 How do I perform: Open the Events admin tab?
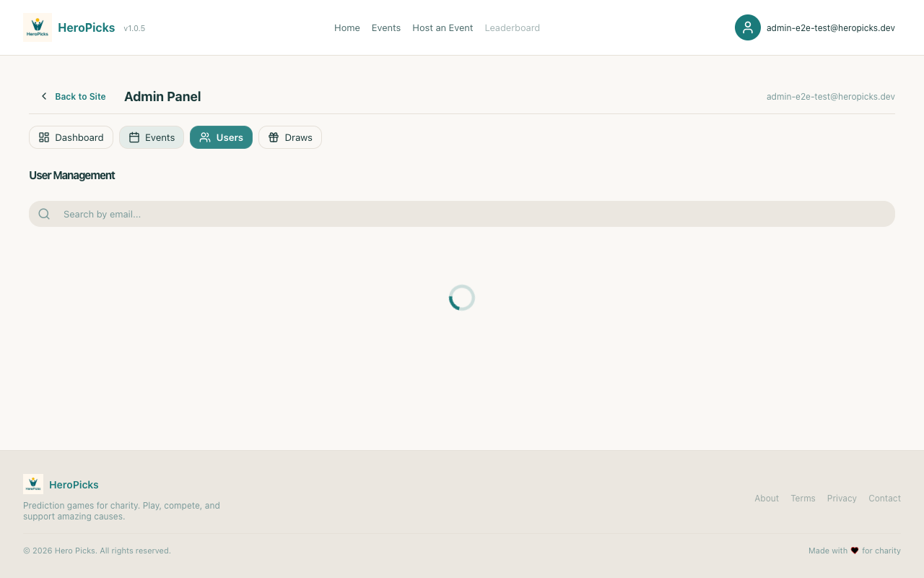pyautogui.click(x=152, y=137)
